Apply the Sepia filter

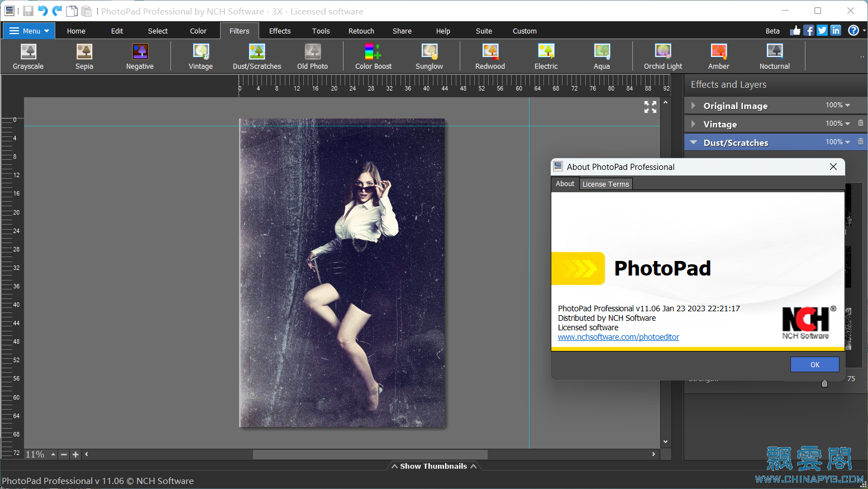(x=84, y=57)
